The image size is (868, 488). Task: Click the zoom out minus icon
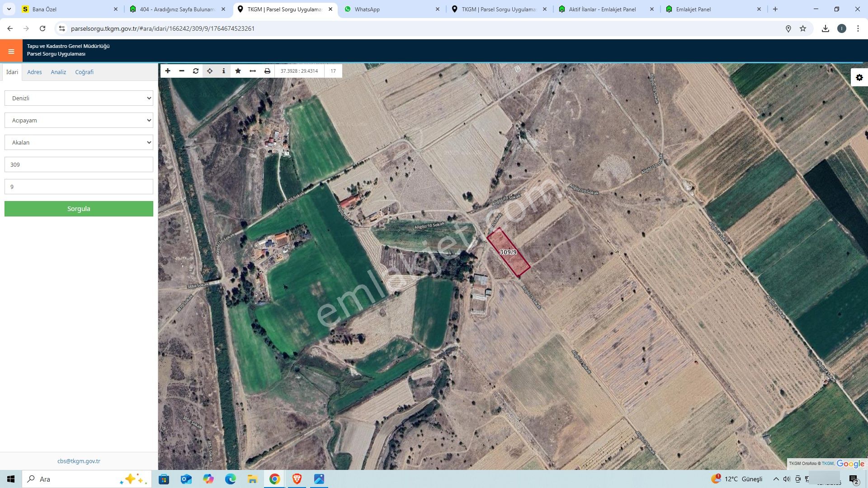coord(182,71)
